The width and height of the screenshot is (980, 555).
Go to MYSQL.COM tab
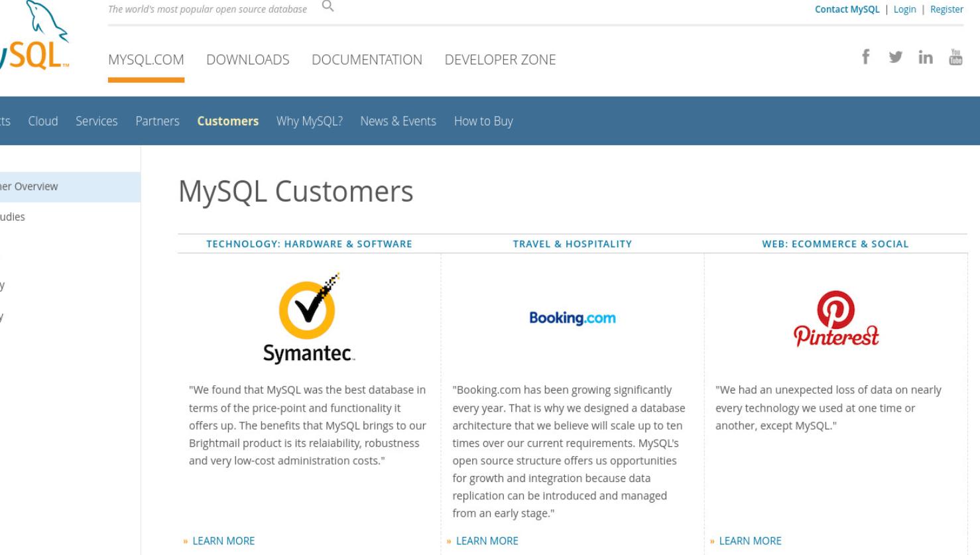coord(146,60)
